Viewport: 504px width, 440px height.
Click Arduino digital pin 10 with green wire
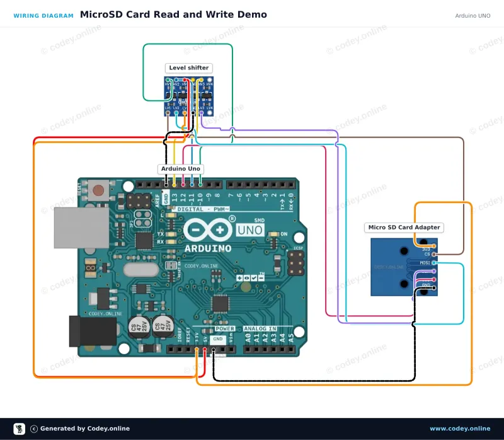[200, 185]
